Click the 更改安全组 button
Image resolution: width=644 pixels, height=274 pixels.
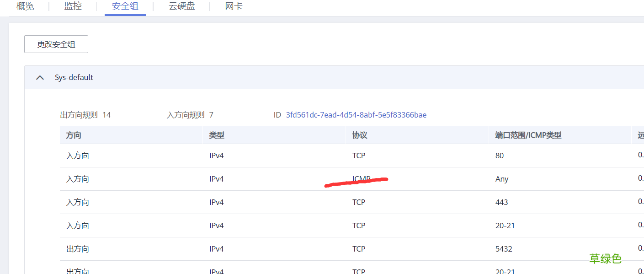pyautogui.click(x=56, y=44)
